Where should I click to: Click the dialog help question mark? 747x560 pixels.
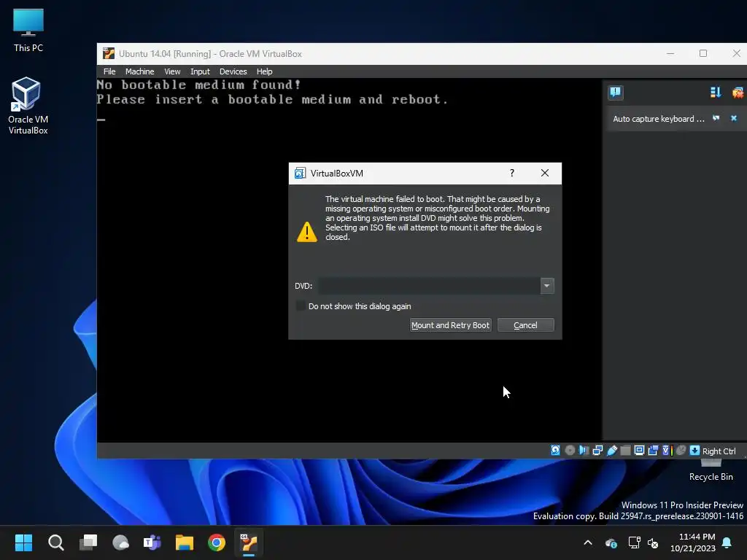[512, 173]
